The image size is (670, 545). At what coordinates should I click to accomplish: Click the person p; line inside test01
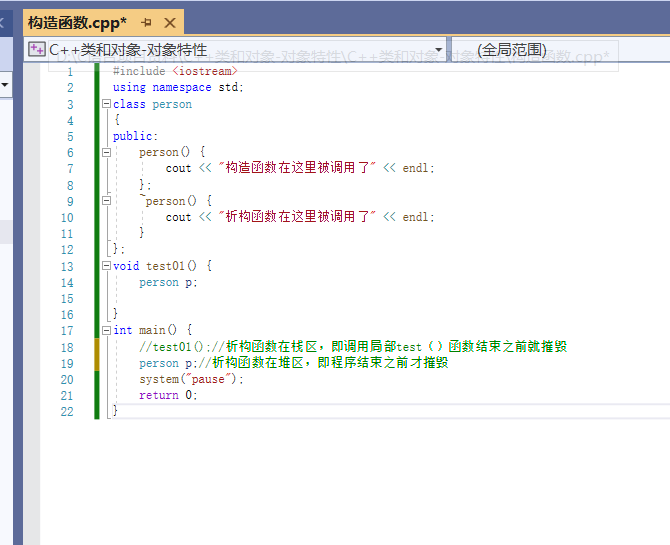(168, 283)
